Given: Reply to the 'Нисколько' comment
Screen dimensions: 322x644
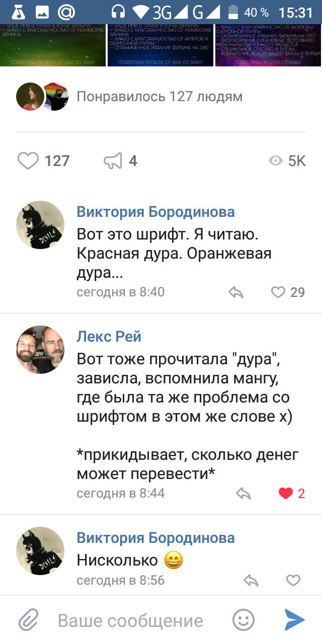Looking at the screenshot, I should (251, 581).
